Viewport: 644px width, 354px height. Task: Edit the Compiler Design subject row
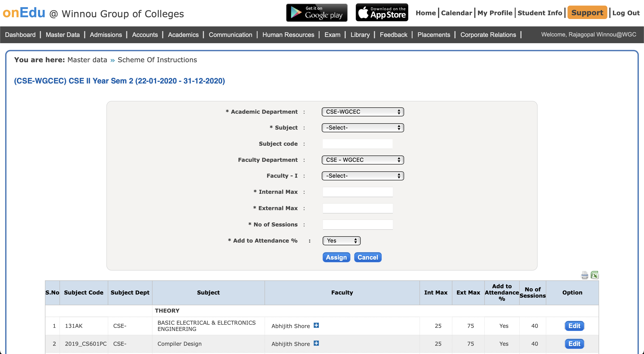click(x=574, y=344)
